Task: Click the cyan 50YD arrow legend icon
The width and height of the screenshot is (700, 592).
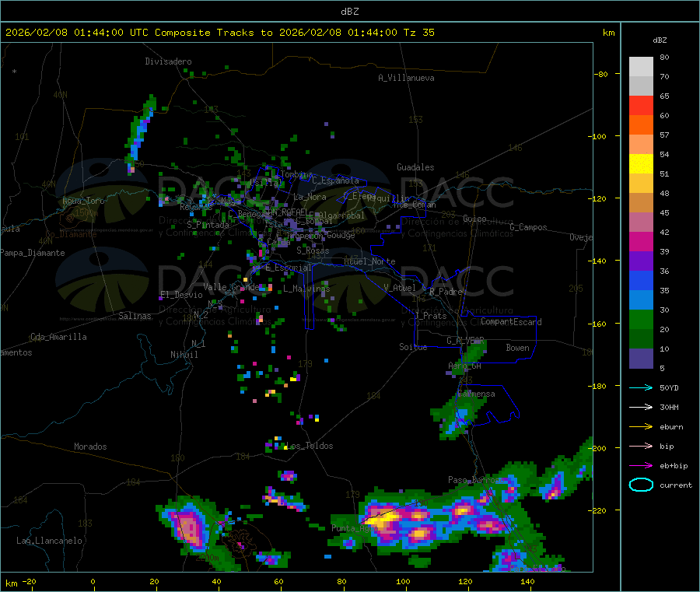Action: coord(641,387)
